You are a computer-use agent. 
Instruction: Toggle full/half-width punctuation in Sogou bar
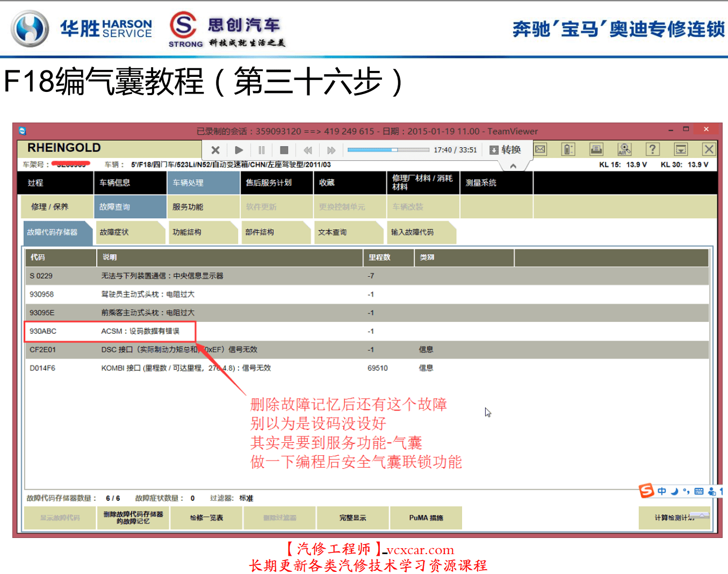687,491
